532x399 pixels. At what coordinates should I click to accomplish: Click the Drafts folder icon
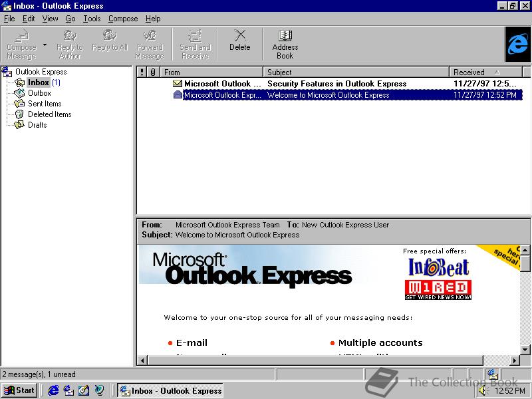coord(19,124)
